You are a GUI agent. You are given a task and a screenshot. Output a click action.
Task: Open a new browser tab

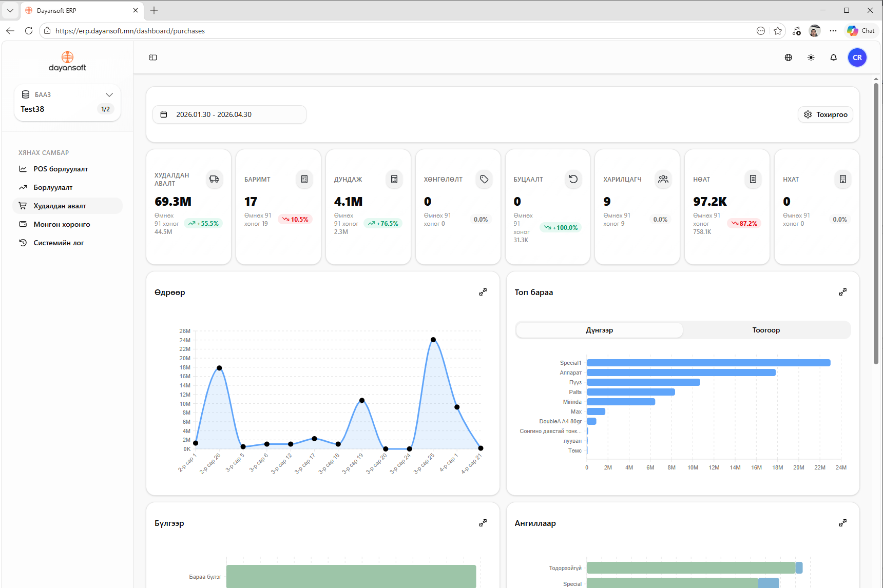(154, 10)
